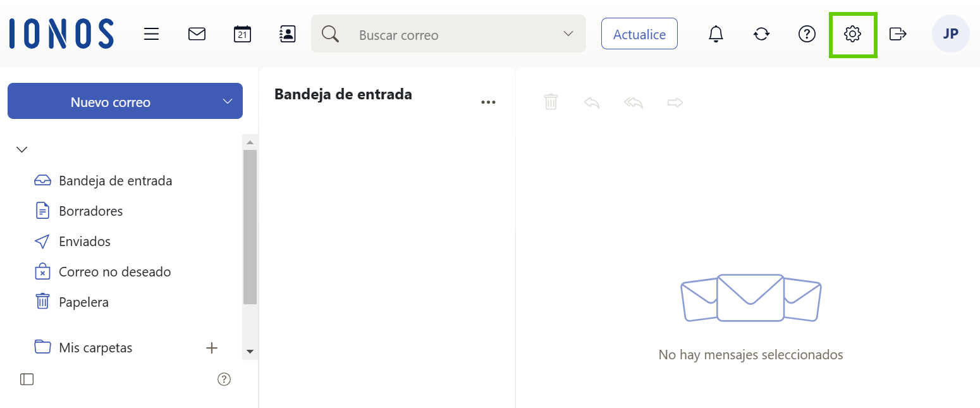980x408 pixels.
Task: Select Mis carpetas folder
Action: [95, 347]
